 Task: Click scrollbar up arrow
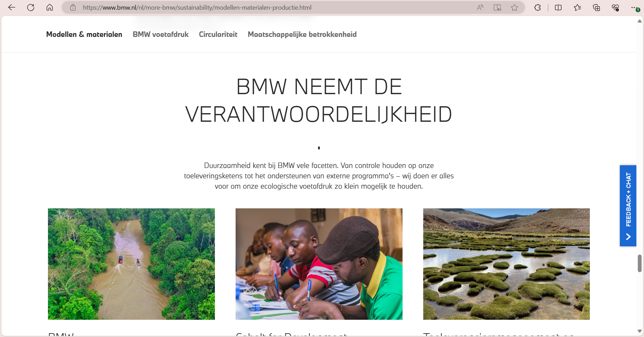(x=640, y=21)
